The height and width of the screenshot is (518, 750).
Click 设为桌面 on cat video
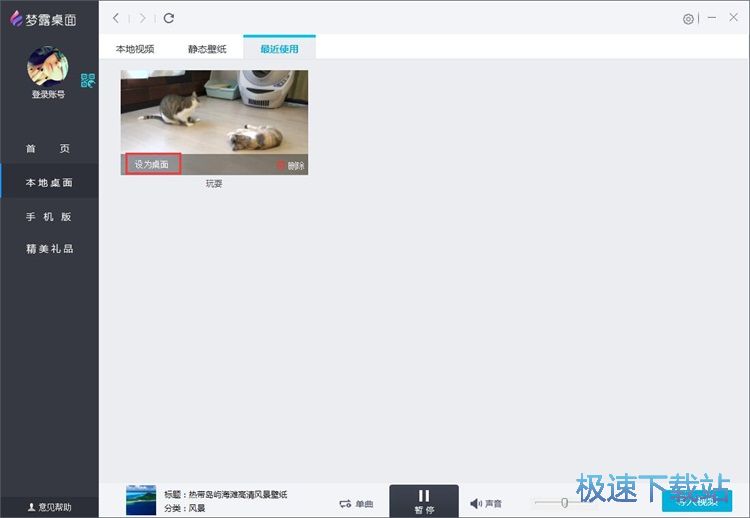(x=152, y=164)
